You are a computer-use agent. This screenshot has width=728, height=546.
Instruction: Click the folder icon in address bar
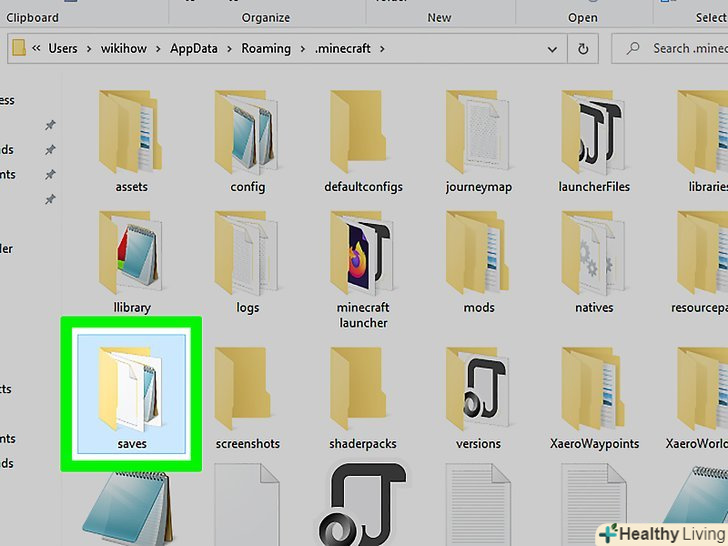tap(19, 48)
